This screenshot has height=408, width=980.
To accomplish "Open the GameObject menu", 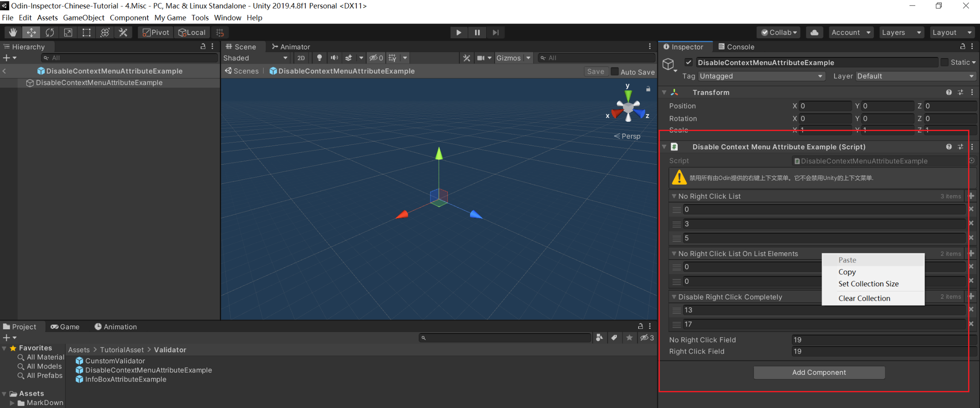I will pyautogui.click(x=83, y=18).
